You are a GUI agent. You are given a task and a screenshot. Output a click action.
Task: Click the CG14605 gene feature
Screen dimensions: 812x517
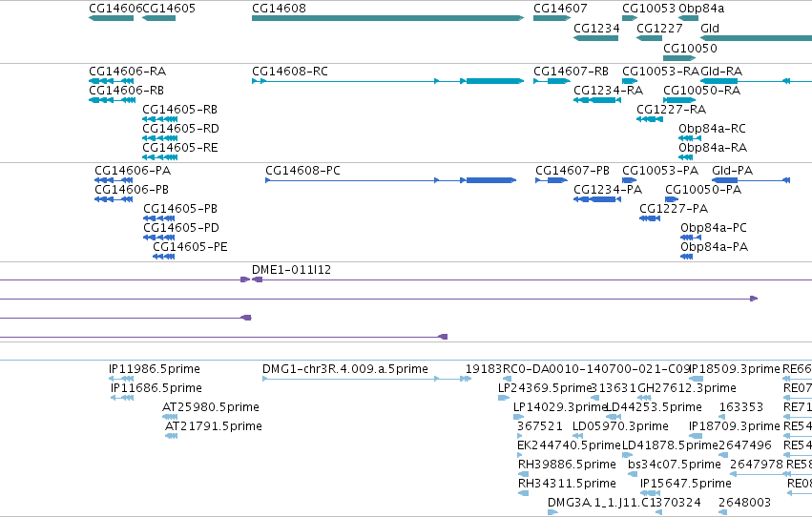(x=158, y=18)
